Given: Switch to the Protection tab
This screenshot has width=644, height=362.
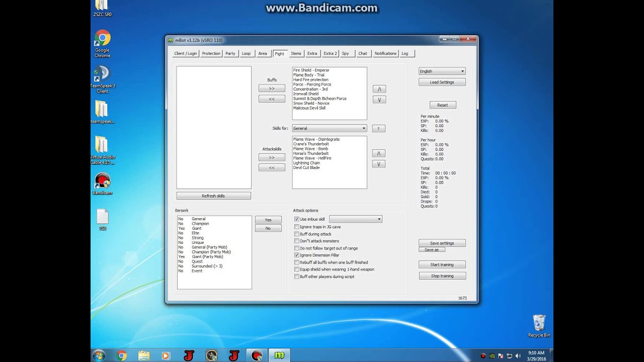Looking at the screenshot, I should pyautogui.click(x=211, y=53).
